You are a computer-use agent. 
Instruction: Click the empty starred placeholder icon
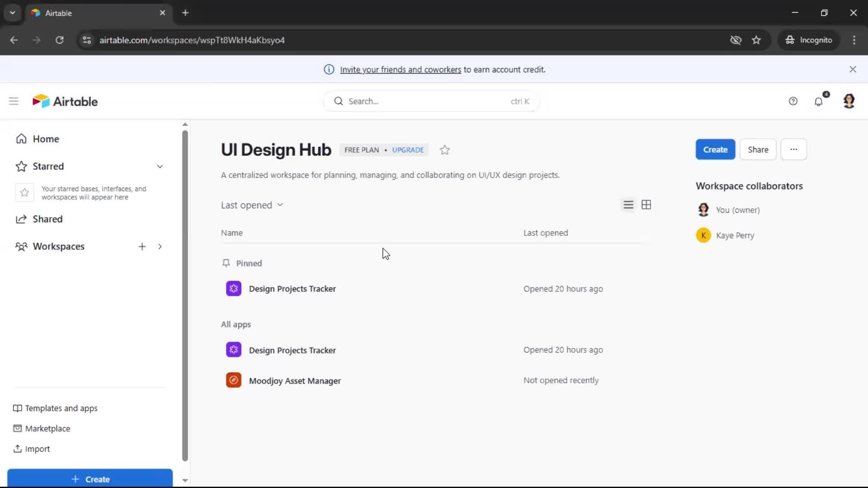point(24,193)
